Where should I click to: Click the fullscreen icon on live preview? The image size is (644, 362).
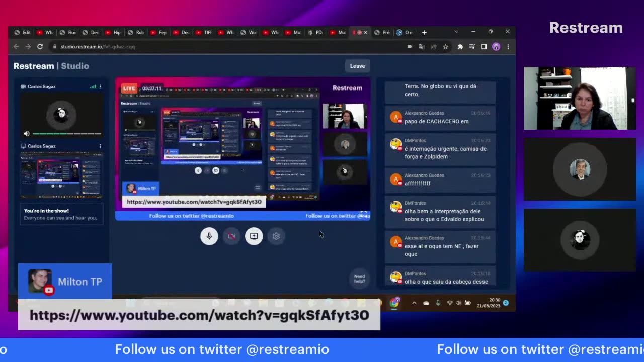(x=364, y=214)
